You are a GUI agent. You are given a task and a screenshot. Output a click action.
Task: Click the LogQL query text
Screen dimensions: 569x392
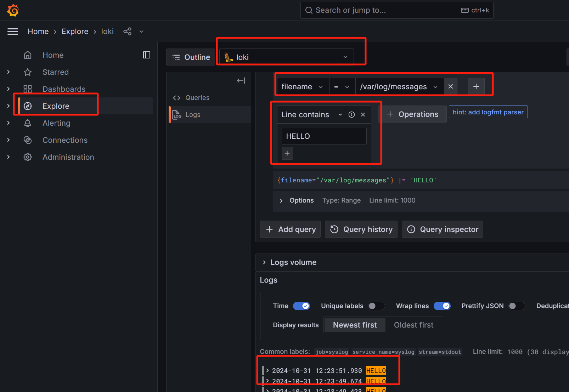coord(357,180)
